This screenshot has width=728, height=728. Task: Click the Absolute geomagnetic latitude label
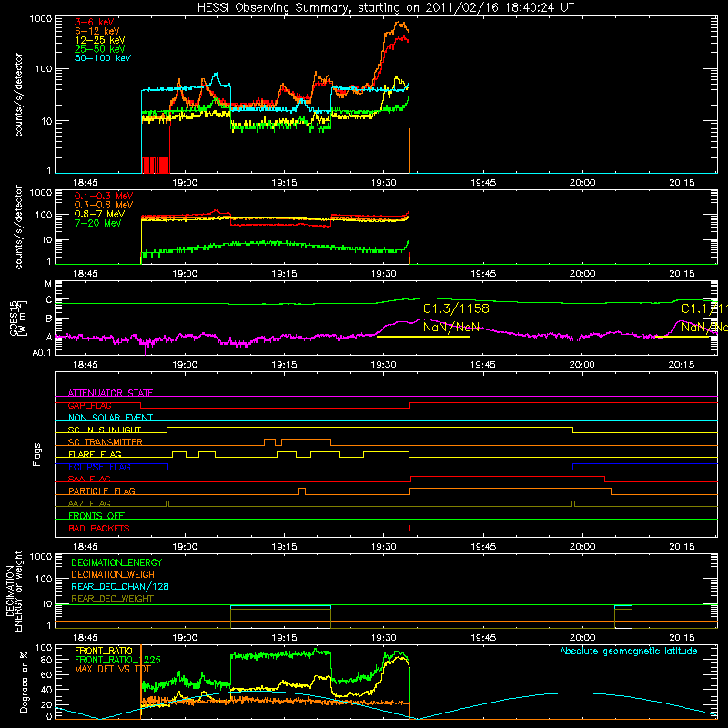[629, 652]
